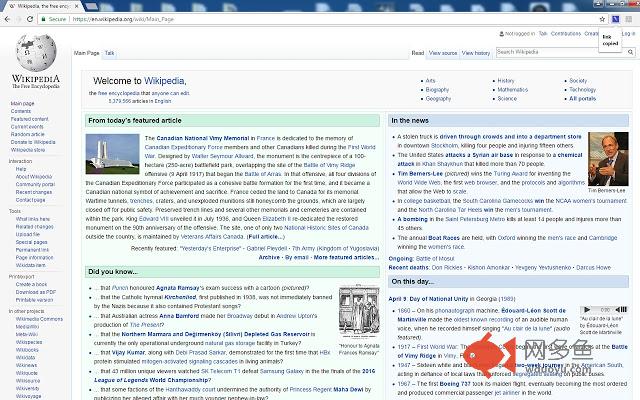Select the Read tab
Image resolution: width=640 pixels, height=400 pixels.
point(418,53)
